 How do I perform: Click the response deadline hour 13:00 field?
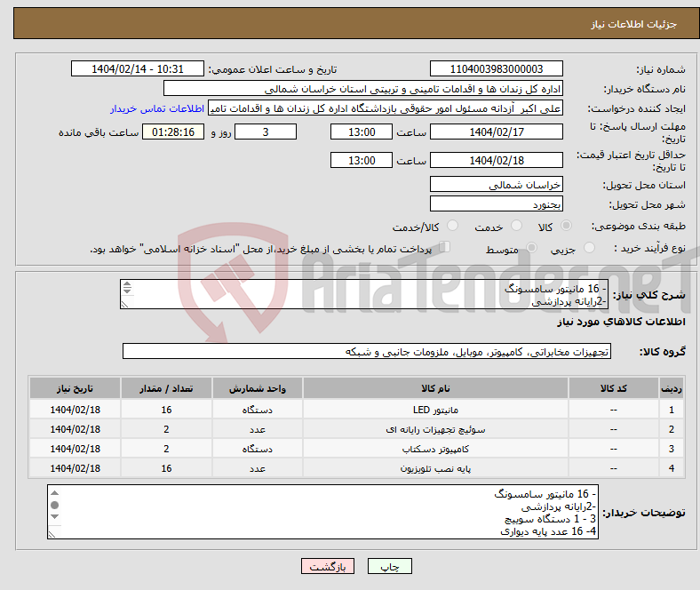(x=362, y=132)
